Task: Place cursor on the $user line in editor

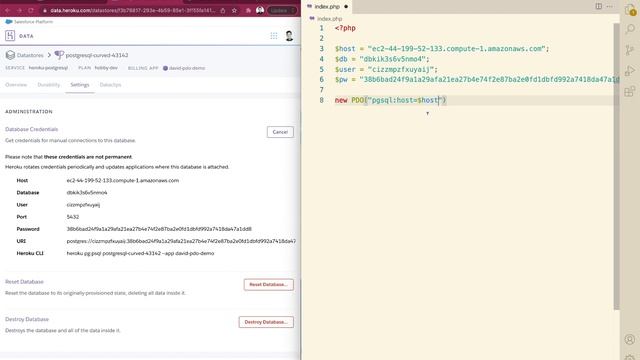Action: [386, 69]
